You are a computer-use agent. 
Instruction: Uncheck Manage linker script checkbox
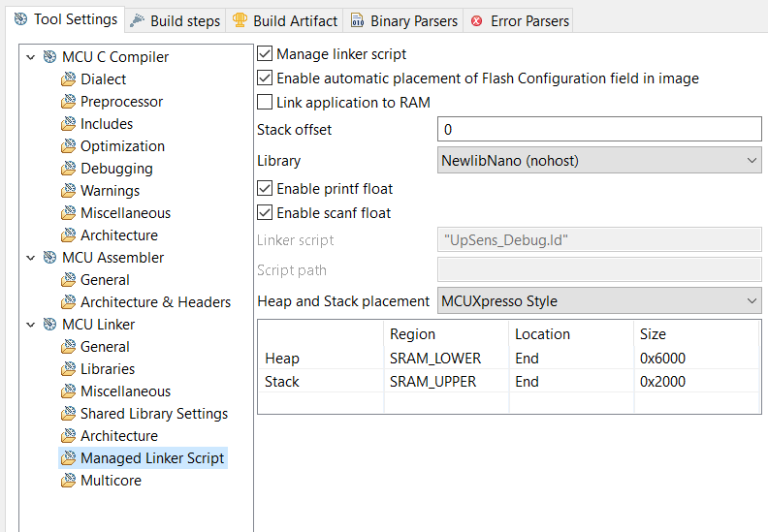pyautogui.click(x=265, y=54)
